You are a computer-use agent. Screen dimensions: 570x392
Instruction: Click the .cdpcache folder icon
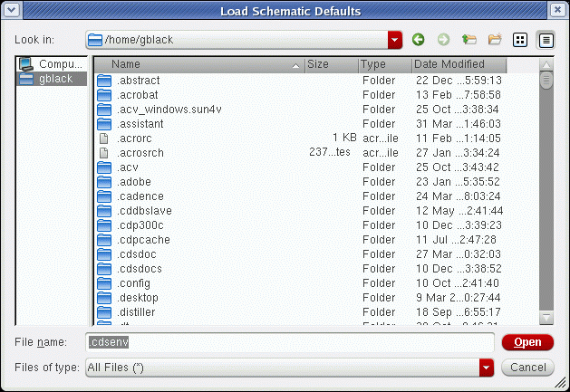104,240
